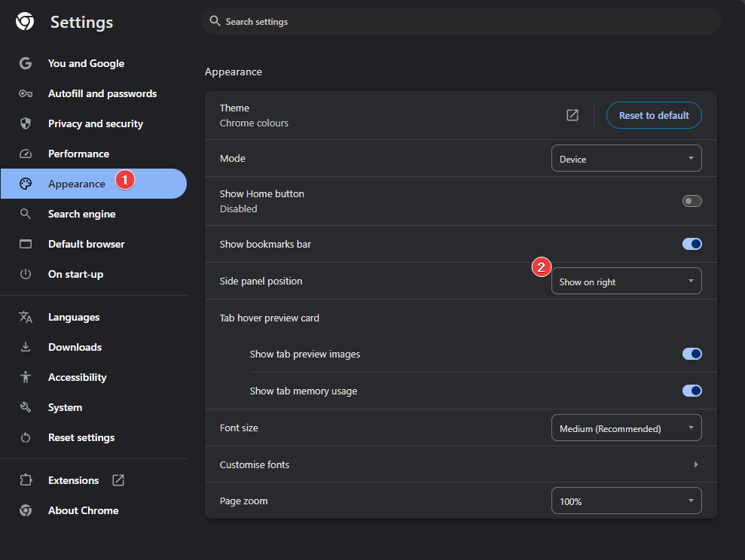This screenshot has width=745, height=560.
Task: Open the Languages settings page
Action: 74,317
